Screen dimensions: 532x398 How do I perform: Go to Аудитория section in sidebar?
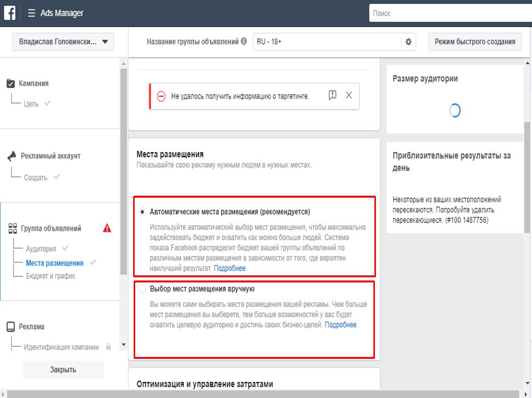(x=41, y=249)
